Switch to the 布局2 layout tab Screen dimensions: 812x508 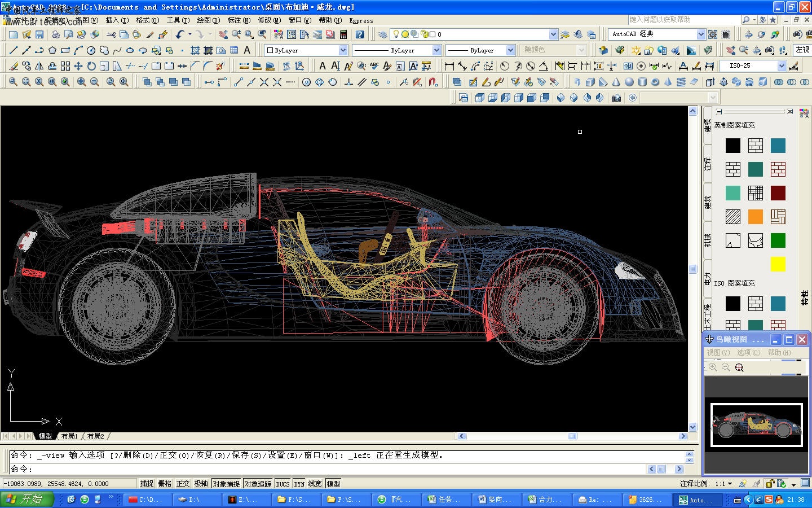95,436
